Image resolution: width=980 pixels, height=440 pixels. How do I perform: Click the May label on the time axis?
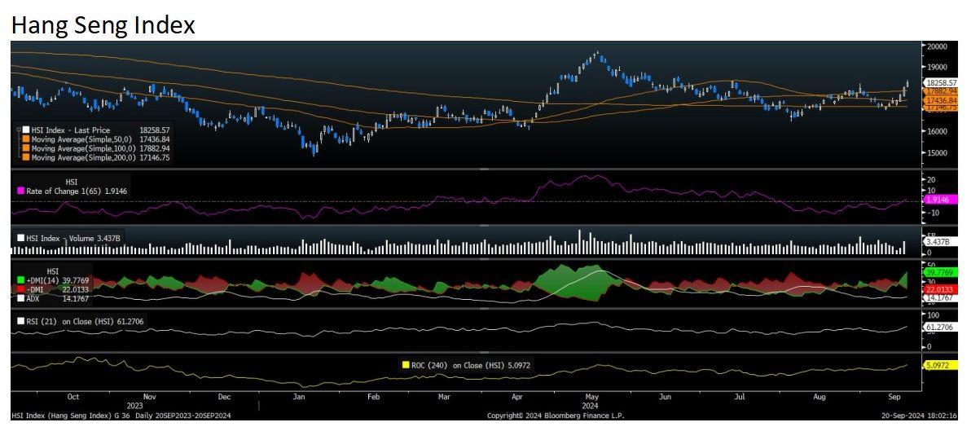tap(592, 397)
